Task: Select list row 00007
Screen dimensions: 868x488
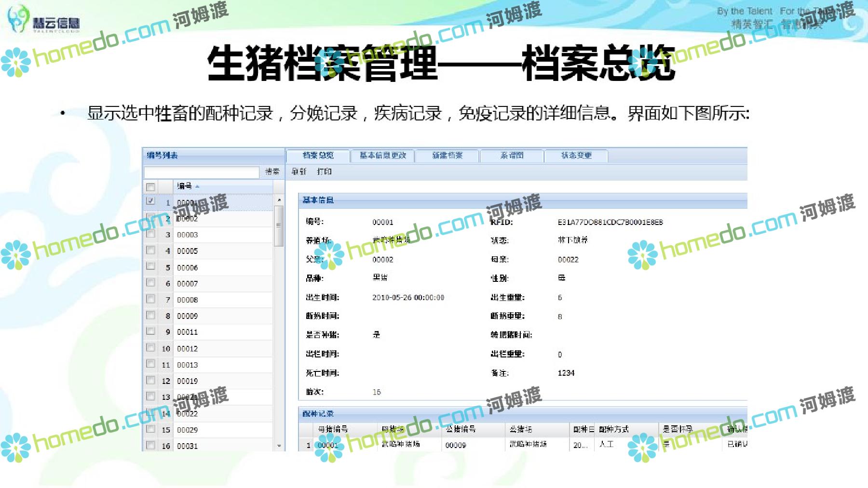Action: click(208, 284)
